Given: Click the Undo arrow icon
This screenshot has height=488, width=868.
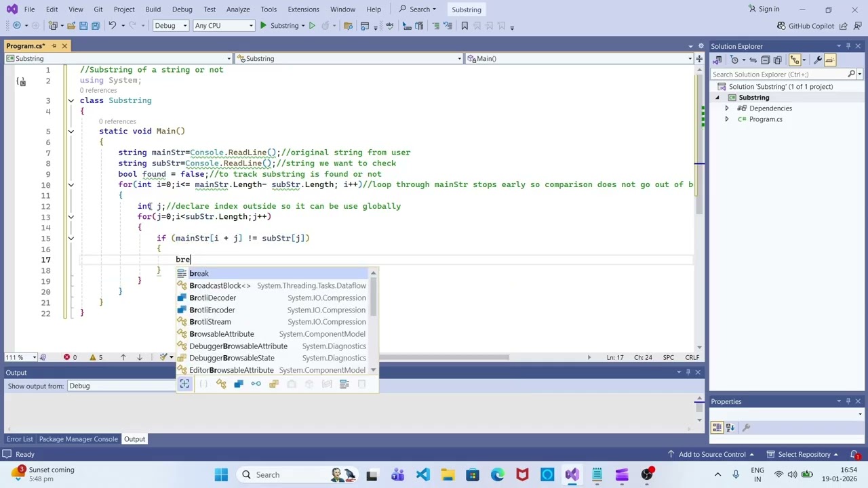Looking at the screenshot, I should pos(113,26).
